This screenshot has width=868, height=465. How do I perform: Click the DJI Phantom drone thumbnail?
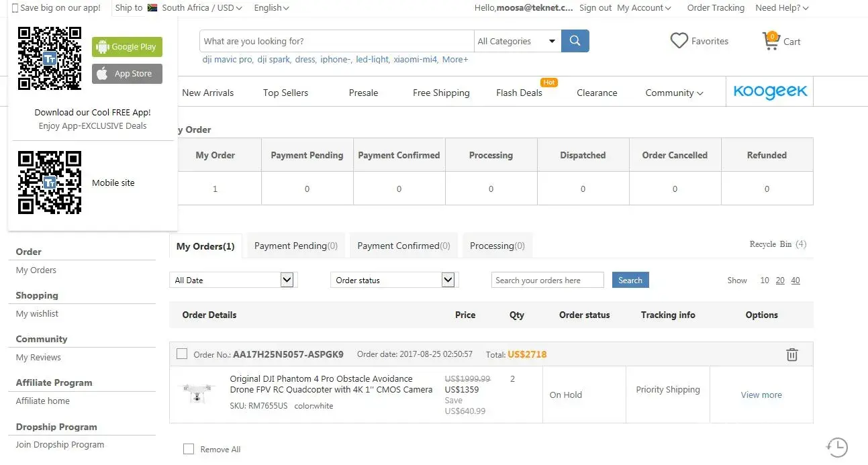pyautogui.click(x=197, y=393)
